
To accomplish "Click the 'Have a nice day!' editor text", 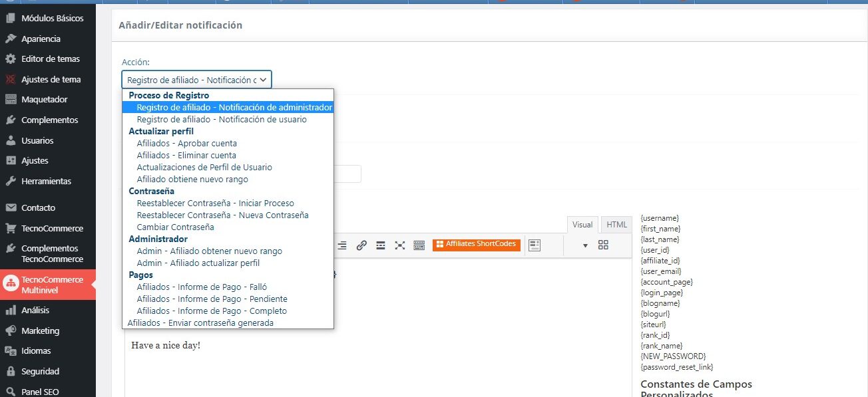I will coord(166,346).
